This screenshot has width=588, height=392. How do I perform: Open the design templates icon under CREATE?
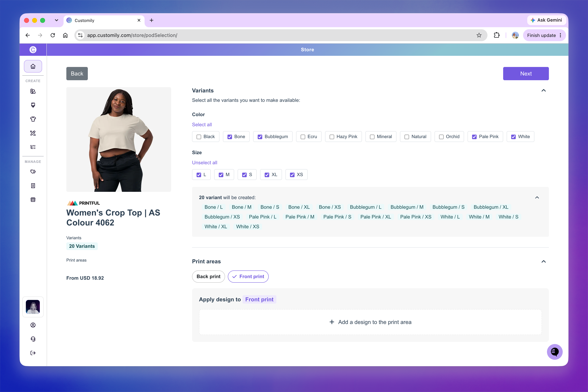pos(33,91)
